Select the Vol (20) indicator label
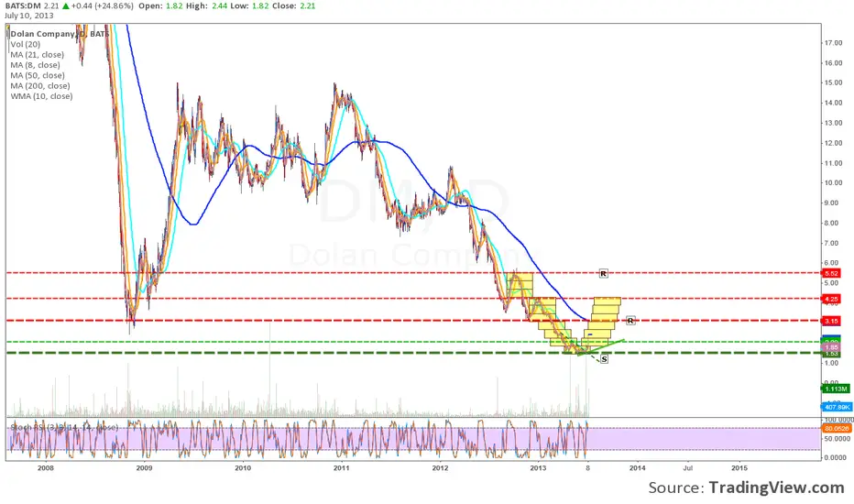 point(25,44)
